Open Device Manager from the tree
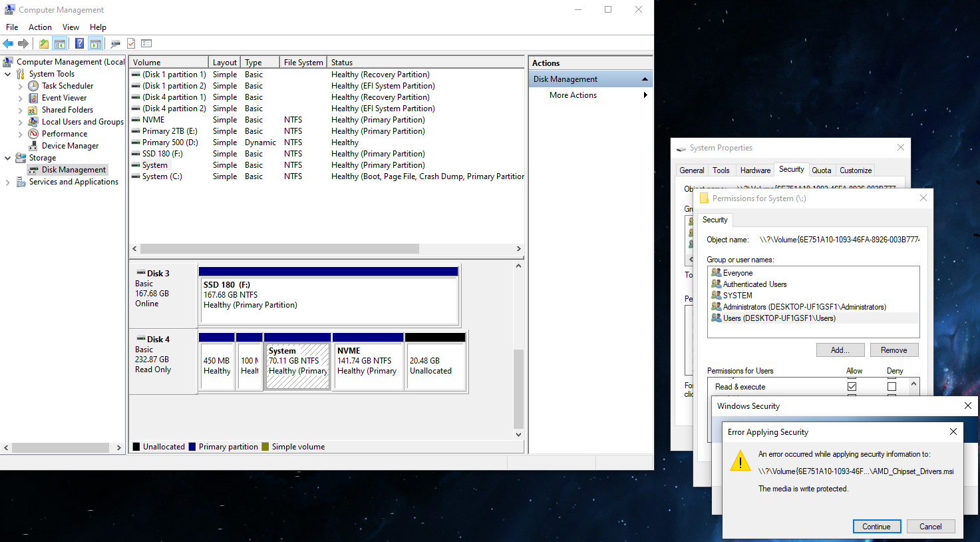 coord(70,146)
